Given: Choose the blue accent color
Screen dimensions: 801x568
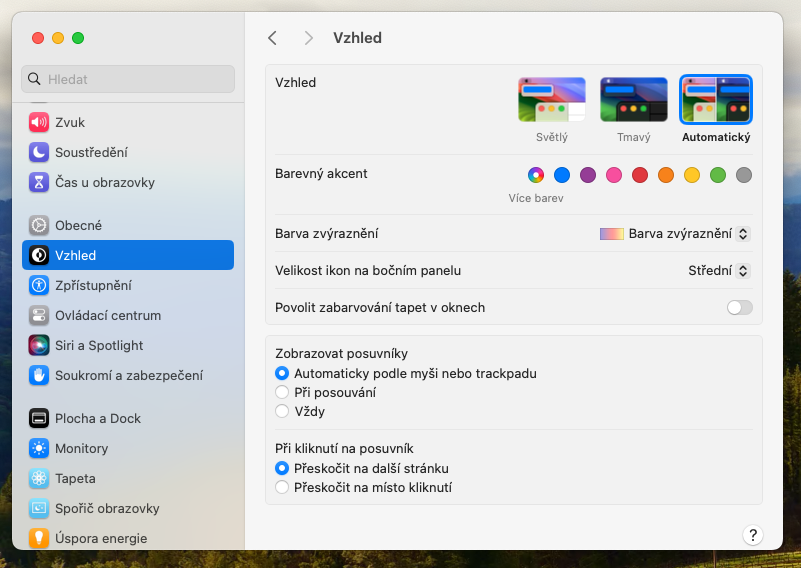Looking at the screenshot, I should tap(562, 175).
